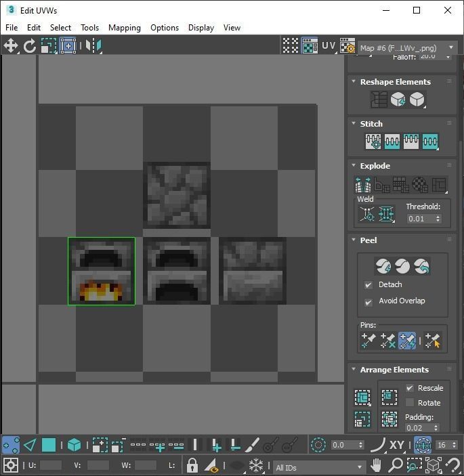Click the UV coordinates button
The width and height of the screenshot is (464, 476).
coord(329,46)
